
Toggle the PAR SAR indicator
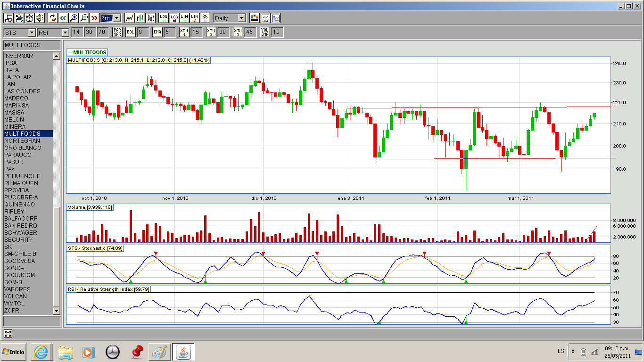tap(117, 32)
